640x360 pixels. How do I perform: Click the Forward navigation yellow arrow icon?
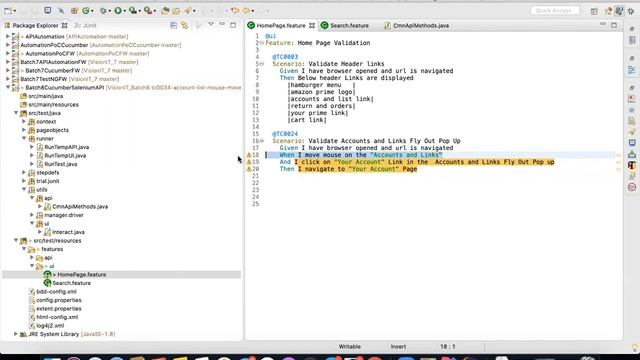pyautogui.click(x=247, y=11)
